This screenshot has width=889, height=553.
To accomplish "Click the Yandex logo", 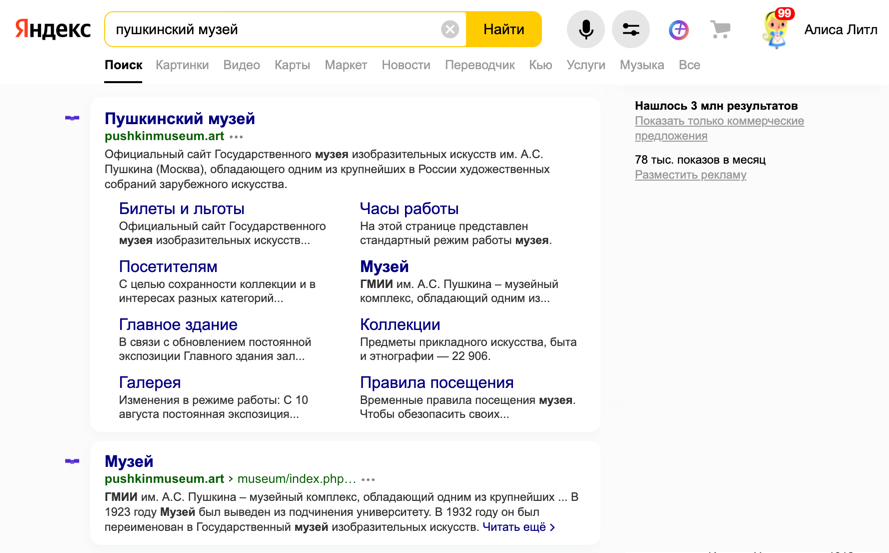I will 52,30.
